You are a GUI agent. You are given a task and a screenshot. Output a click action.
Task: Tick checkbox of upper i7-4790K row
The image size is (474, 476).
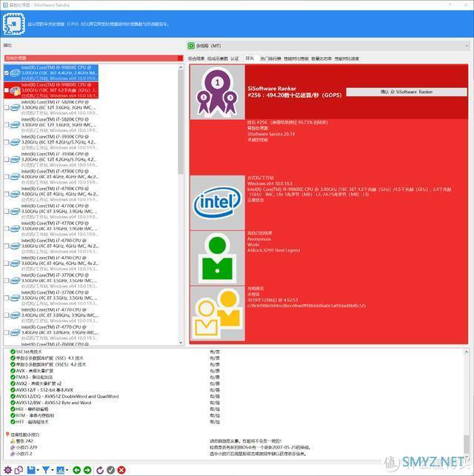pos(7,177)
